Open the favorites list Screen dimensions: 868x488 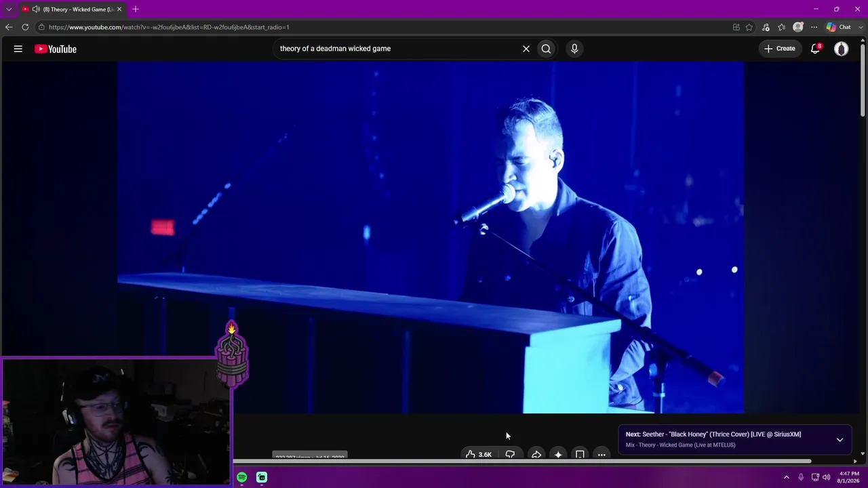pos(782,27)
